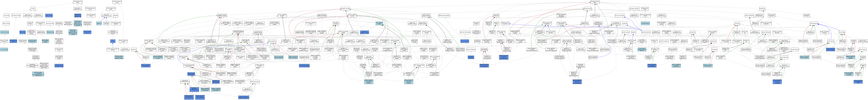This screenshot has height=100, width=868.
Task: Select the highlighted lipid metabolic process node
Action: coord(379,23)
